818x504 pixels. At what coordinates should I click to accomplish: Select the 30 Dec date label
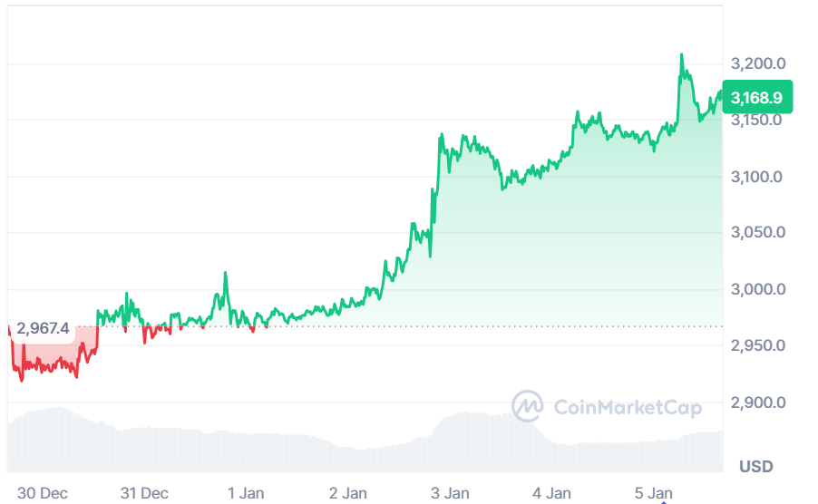click(x=43, y=493)
